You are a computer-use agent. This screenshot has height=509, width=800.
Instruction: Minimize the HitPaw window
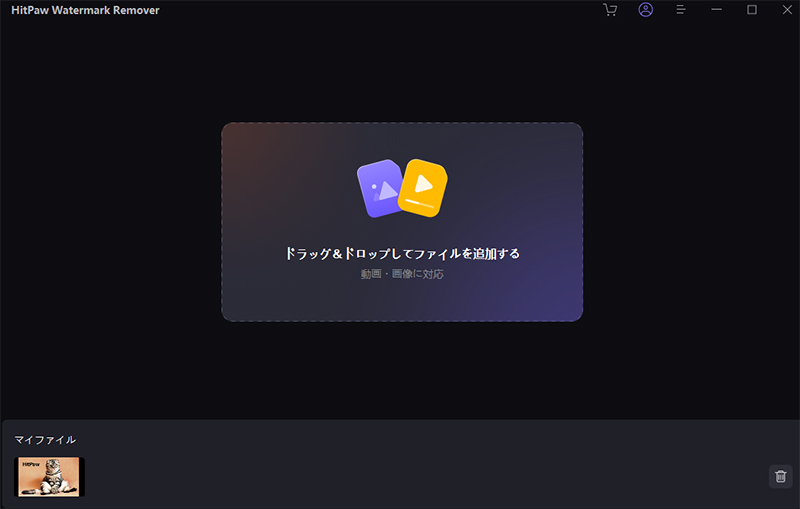[x=716, y=10]
